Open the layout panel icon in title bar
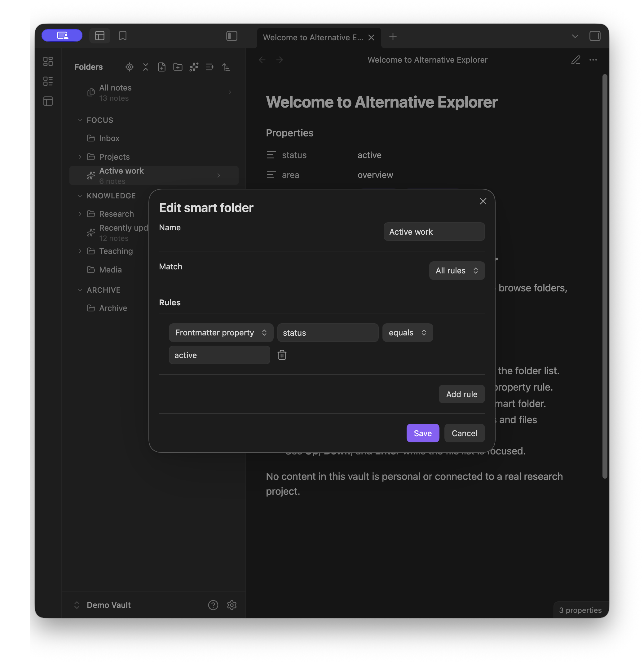The width and height of the screenshot is (644, 664). 99,36
